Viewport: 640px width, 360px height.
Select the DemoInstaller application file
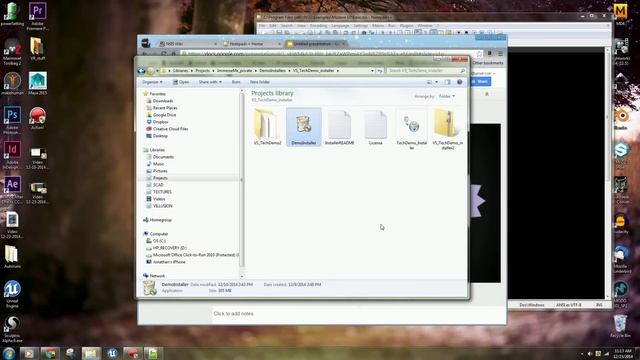pyautogui.click(x=304, y=127)
